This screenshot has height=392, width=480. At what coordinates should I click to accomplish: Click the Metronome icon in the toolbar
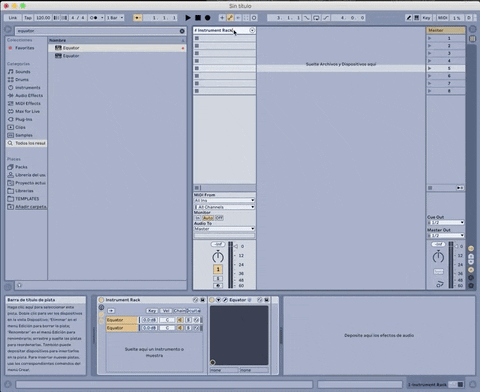pos(95,18)
